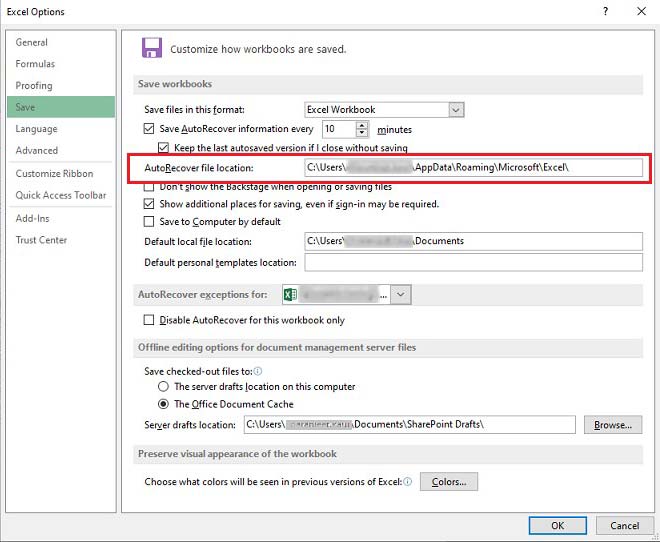
Task: Go to Customize Ribbon settings
Action: (54, 173)
